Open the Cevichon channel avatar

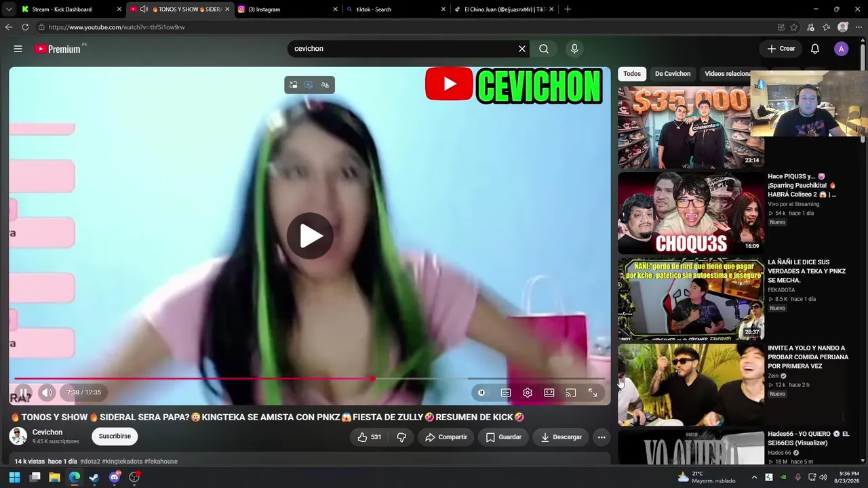pos(18,436)
